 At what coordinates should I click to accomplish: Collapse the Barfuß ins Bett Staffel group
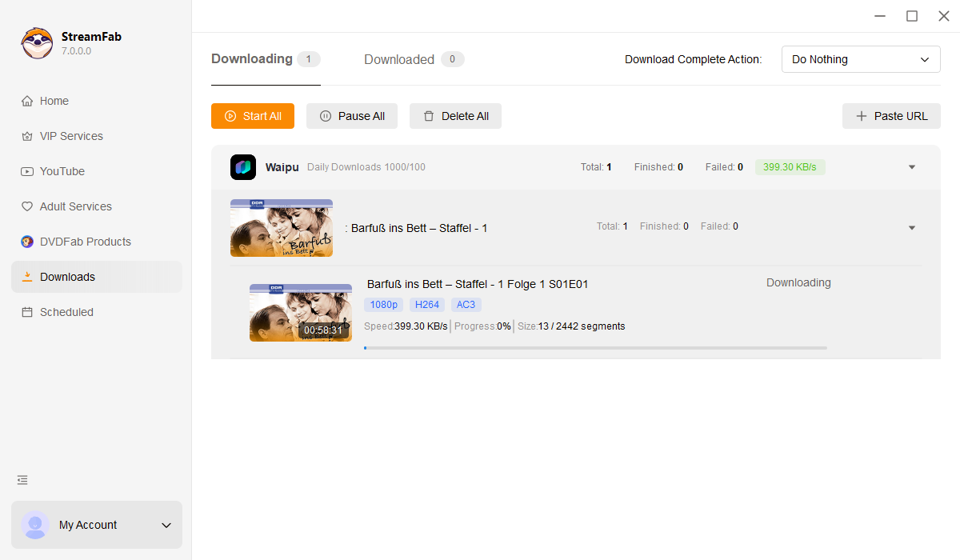click(x=911, y=228)
